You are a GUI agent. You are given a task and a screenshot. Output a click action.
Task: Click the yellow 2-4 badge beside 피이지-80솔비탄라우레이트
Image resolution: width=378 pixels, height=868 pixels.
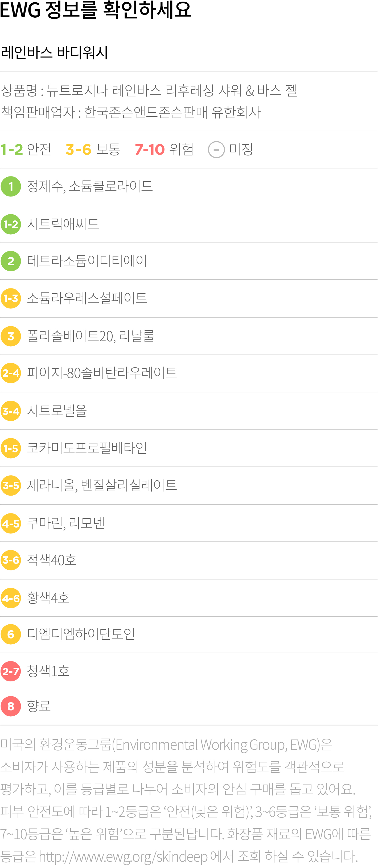click(11, 373)
